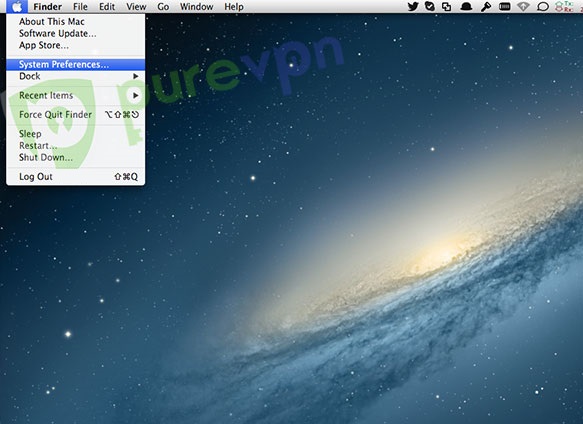Click the Skype checkmark status icon

point(430,6)
